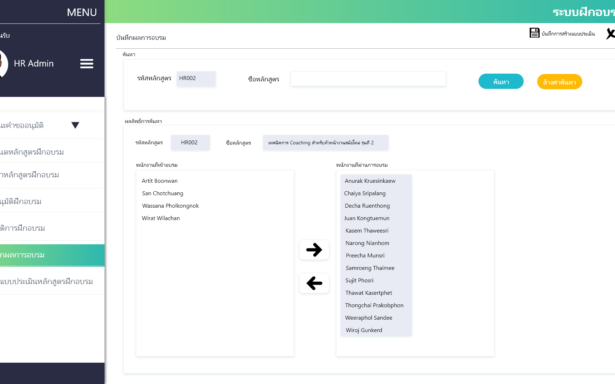Open the highlighted green sidebar menu item
The width and height of the screenshot is (615, 384).
pyautogui.click(x=52, y=255)
